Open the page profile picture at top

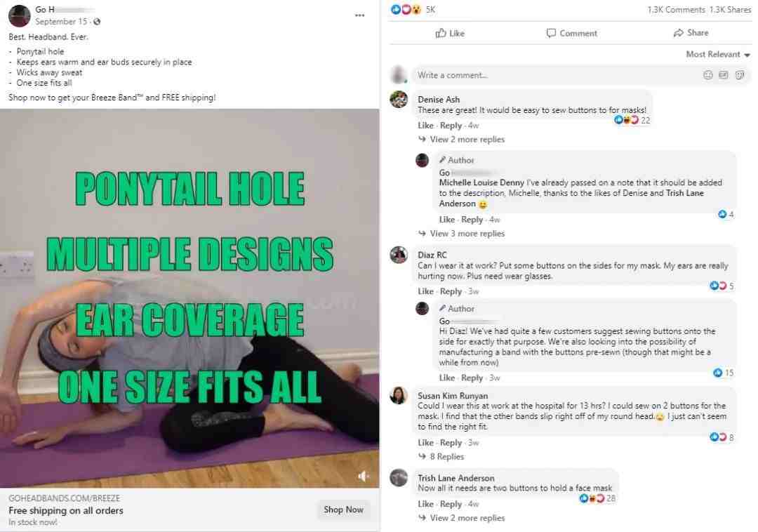coord(20,15)
